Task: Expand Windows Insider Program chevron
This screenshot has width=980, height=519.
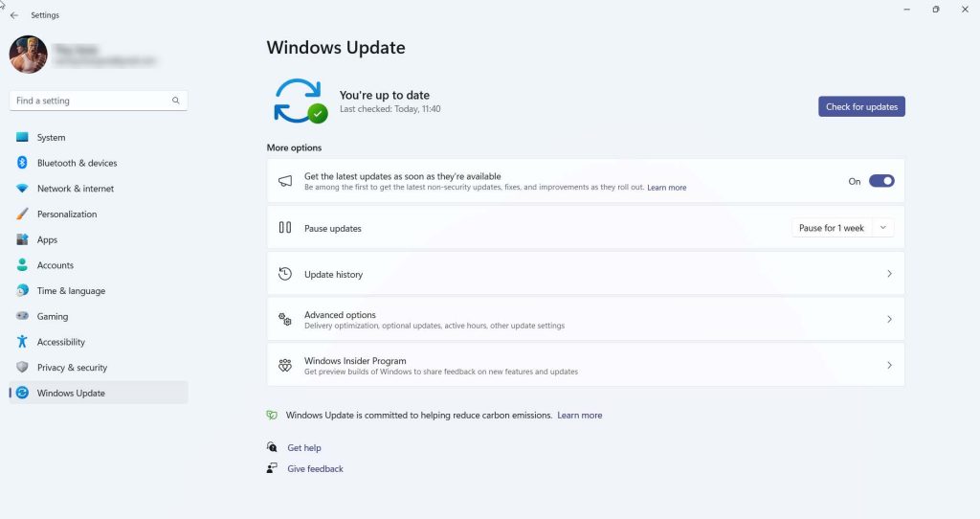Action: tap(889, 365)
